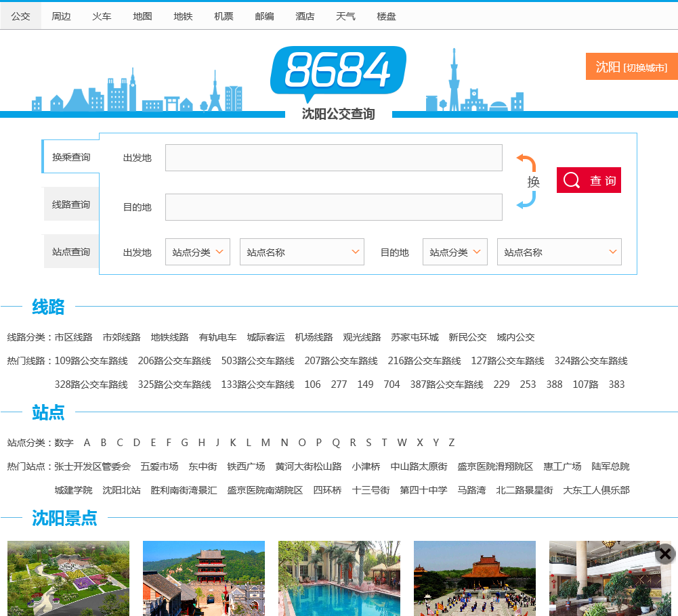Image resolution: width=678 pixels, height=616 pixels.
Task: Open 市郊线路 category link
Action: 121,337
